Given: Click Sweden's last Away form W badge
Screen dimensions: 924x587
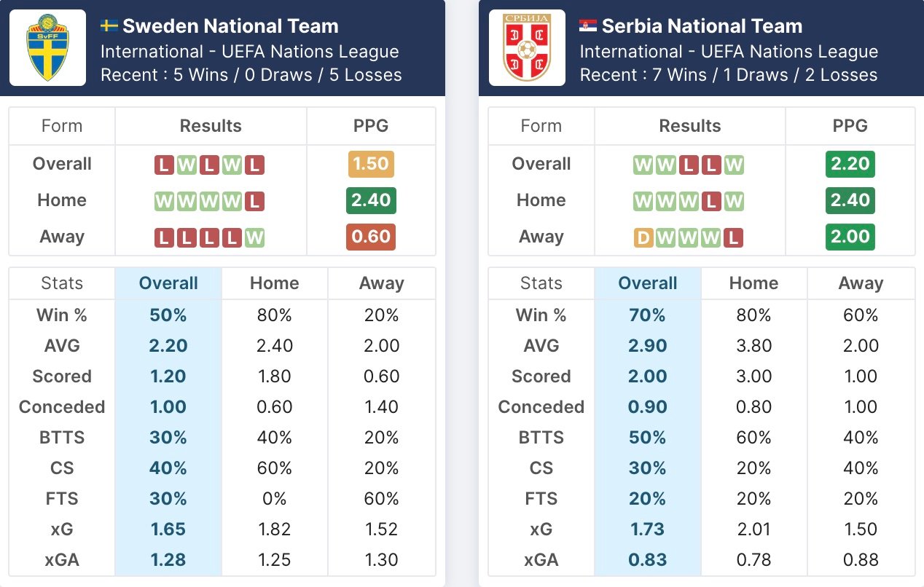Looking at the screenshot, I should click(x=254, y=237).
